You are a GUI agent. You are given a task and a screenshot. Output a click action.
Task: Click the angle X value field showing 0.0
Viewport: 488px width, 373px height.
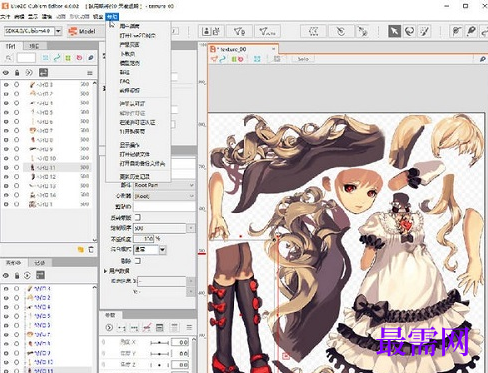point(180,342)
